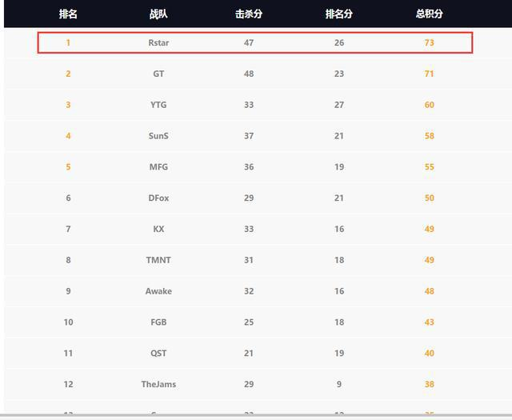This screenshot has height=420, width=512.
Task: Click the DFox team name
Action: click(158, 198)
